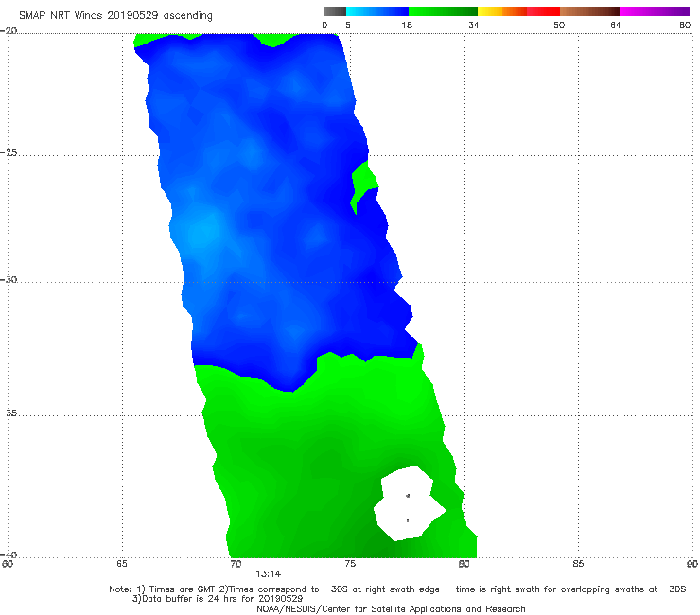700x615 pixels.
Task: Click the swath time label '13:14'
Action: (269, 574)
